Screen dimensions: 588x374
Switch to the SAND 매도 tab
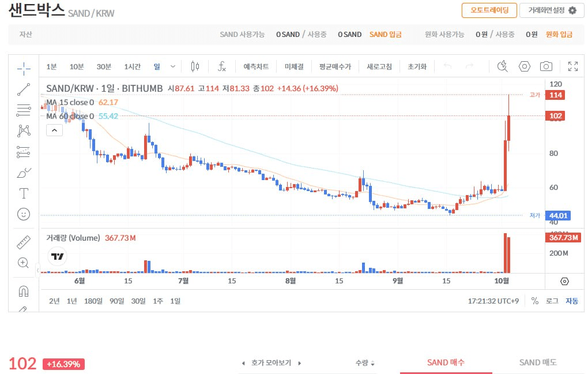pyautogui.click(x=538, y=362)
